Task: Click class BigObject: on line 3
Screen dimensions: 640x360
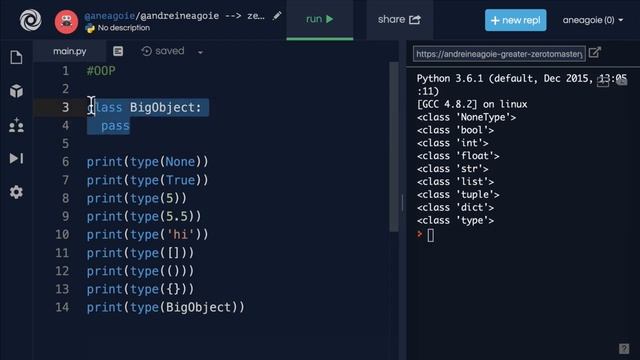Action: pyautogui.click(x=144, y=107)
